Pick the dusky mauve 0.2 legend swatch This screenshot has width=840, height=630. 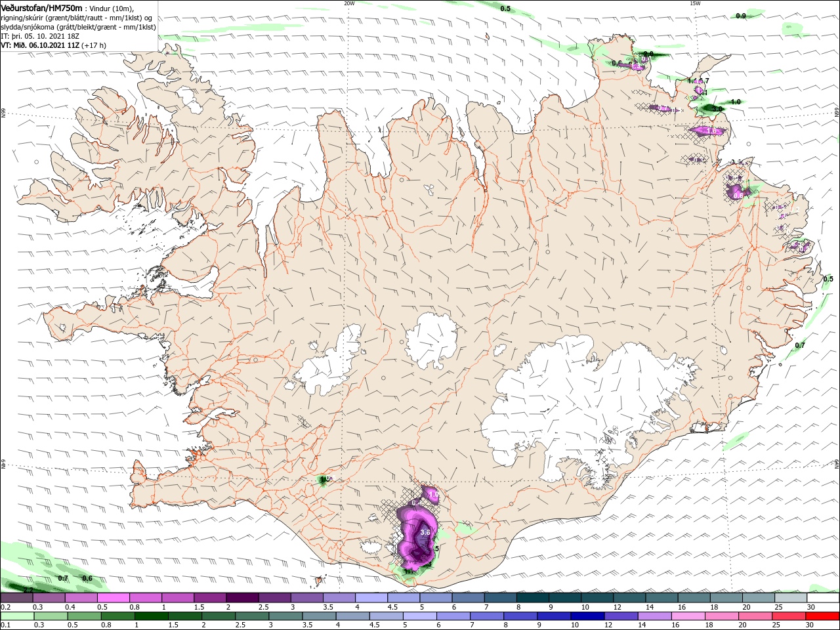16,597
